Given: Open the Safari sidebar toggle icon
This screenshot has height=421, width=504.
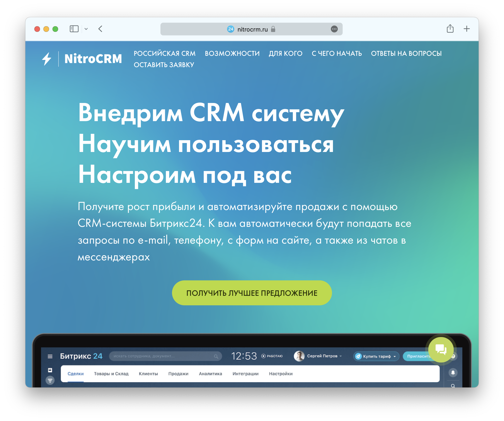Looking at the screenshot, I should click(x=74, y=29).
